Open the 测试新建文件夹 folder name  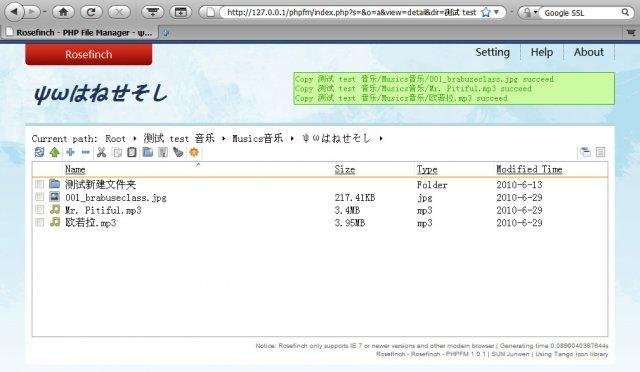100,184
